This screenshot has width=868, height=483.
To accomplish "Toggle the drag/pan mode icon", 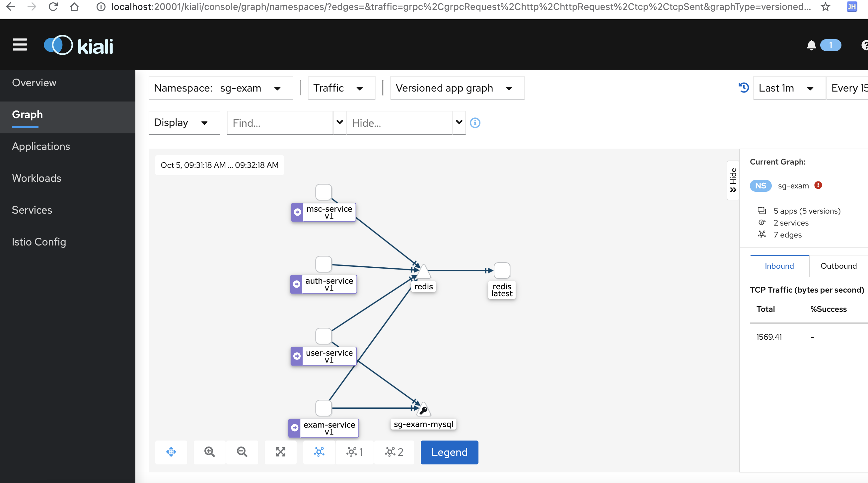I will pyautogui.click(x=171, y=452).
